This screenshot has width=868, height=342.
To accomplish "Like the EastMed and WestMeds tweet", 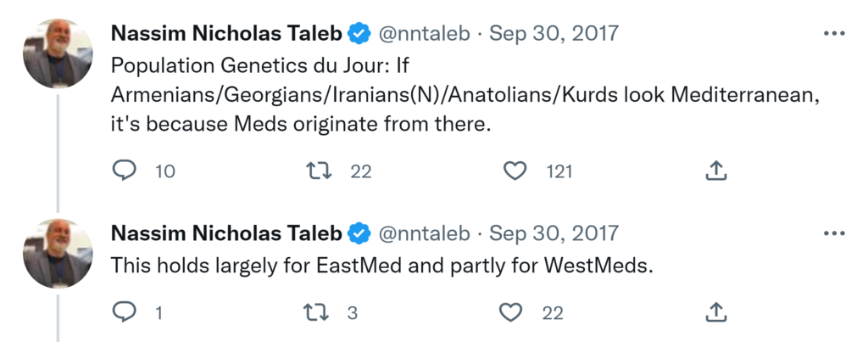I will coord(511,313).
